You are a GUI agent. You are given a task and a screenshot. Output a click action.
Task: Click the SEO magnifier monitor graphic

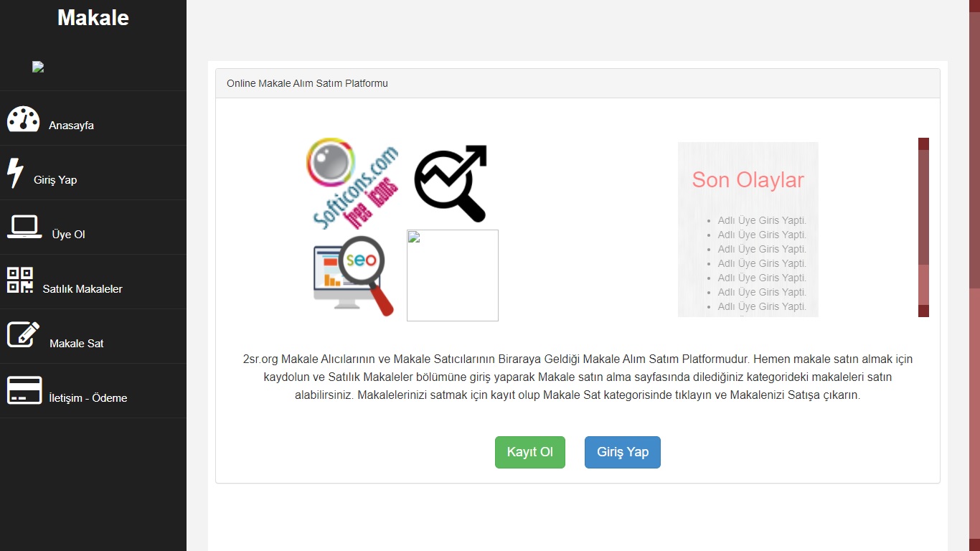[353, 276]
